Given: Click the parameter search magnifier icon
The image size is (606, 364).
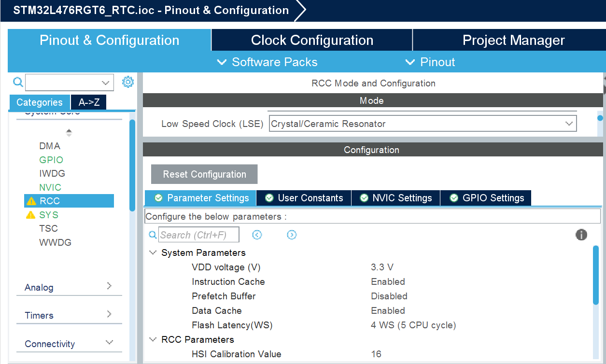Looking at the screenshot, I should click(153, 235).
